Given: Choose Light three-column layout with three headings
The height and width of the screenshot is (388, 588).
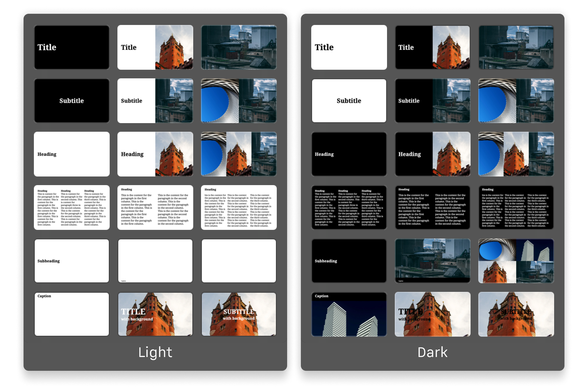Looking at the screenshot, I should coord(71,207).
